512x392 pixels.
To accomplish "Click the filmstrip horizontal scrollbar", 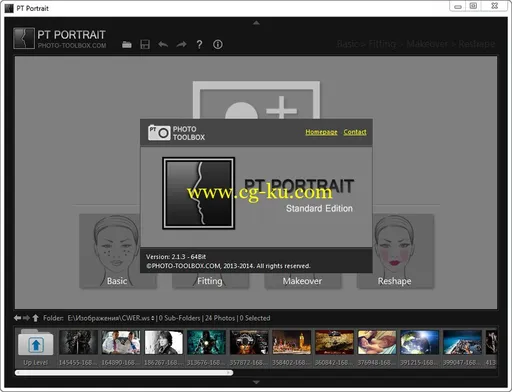I will click(124, 373).
